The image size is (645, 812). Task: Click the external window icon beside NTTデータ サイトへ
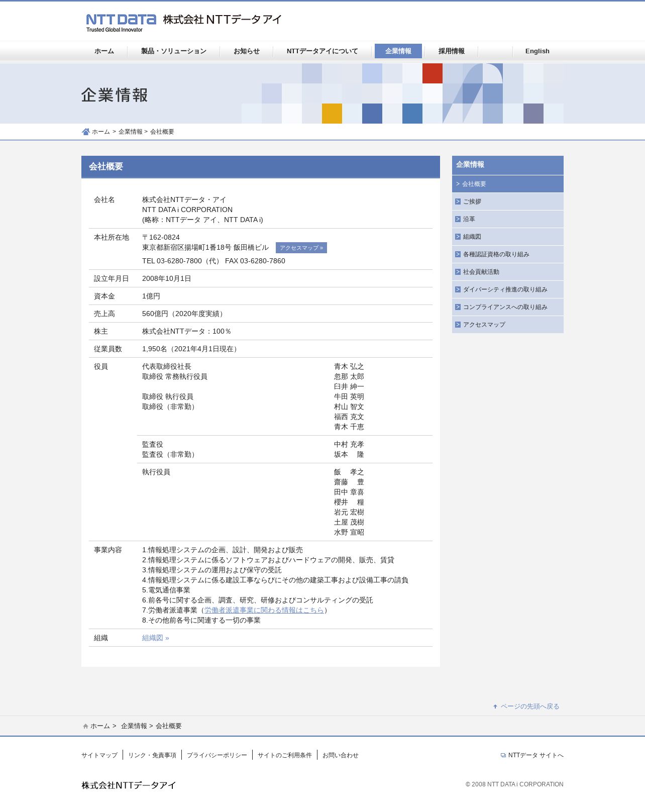click(x=503, y=755)
